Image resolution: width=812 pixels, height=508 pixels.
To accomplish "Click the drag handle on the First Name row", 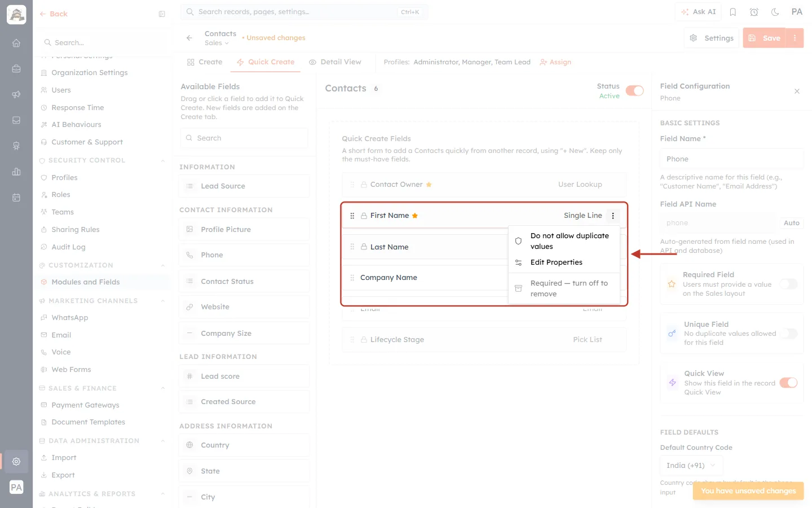I will [352, 216].
